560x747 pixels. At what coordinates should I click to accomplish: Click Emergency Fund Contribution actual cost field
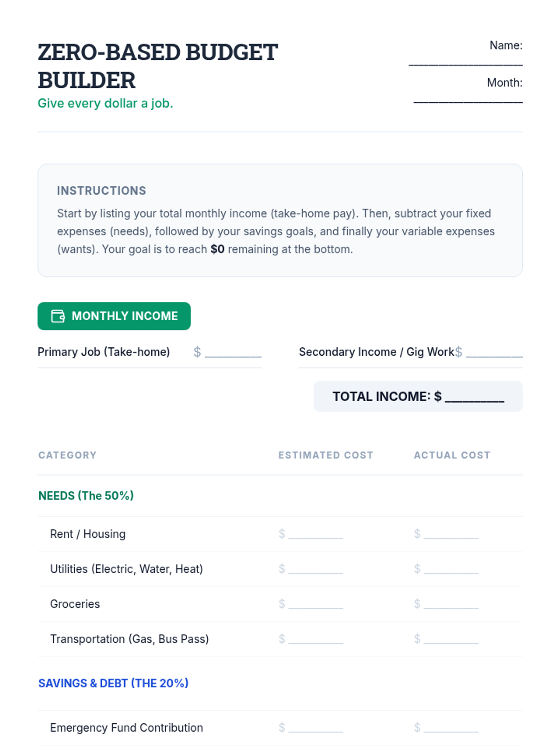pos(451,728)
